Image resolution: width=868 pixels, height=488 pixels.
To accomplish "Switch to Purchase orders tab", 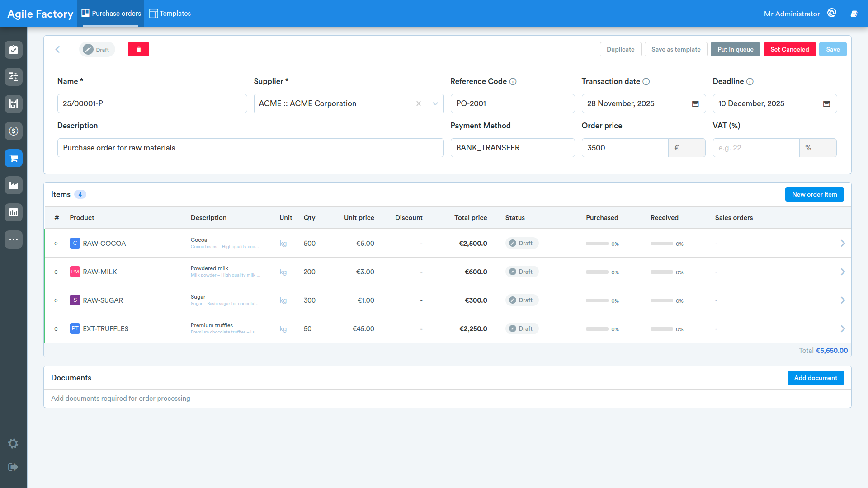I will click(x=111, y=14).
